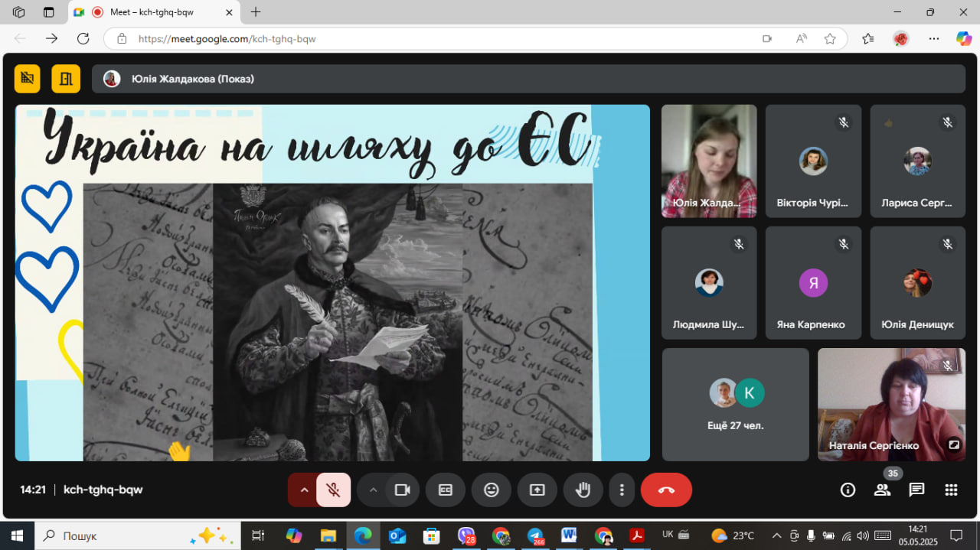
Task: Open Task View on the taskbar
Action: click(258, 535)
